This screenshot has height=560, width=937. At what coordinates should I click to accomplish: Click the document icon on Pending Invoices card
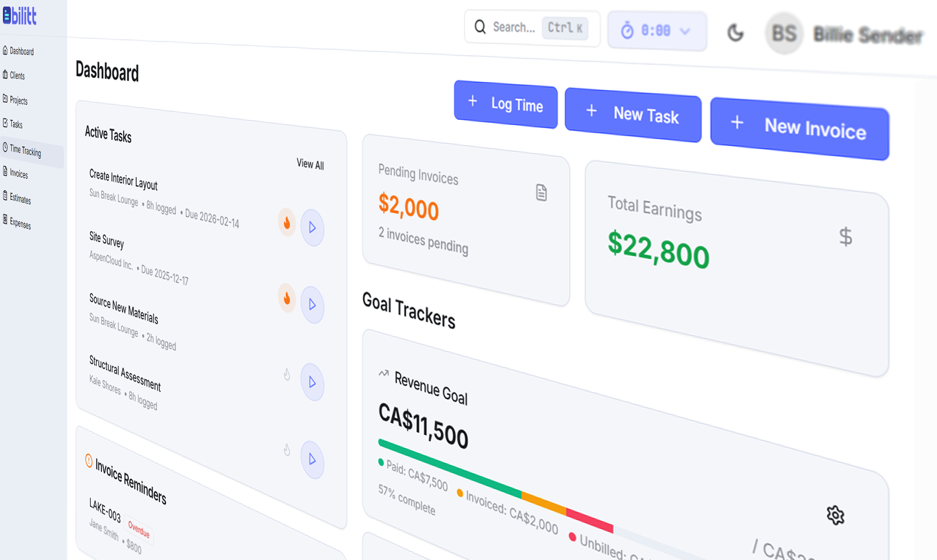(x=541, y=192)
